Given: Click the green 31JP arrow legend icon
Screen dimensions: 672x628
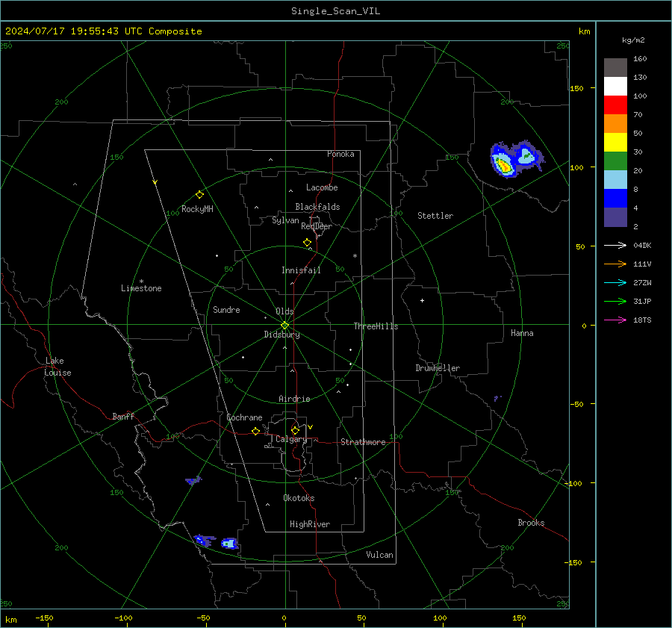Looking at the screenshot, I should coord(615,302).
